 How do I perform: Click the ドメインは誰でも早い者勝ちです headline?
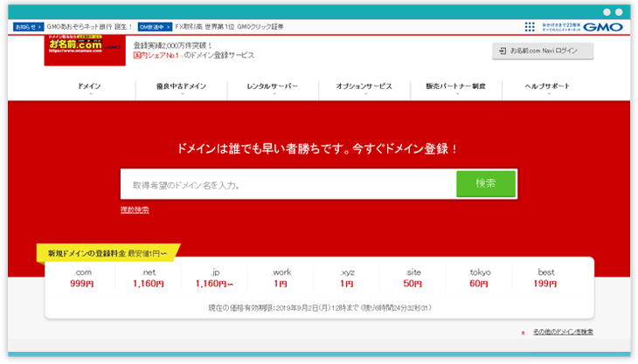(319, 148)
